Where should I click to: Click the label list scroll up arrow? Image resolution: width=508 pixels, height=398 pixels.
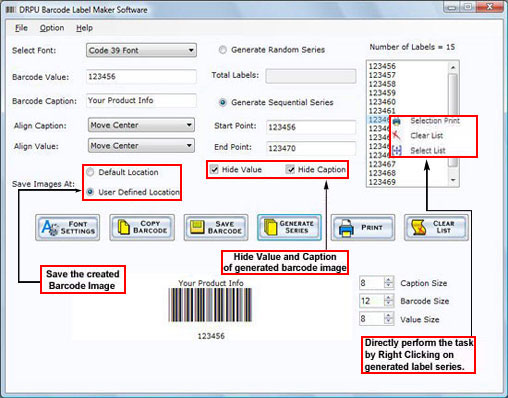(453, 67)
